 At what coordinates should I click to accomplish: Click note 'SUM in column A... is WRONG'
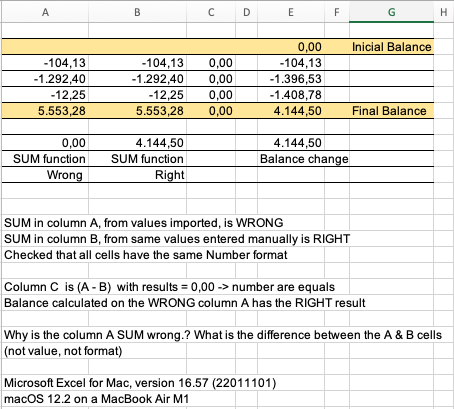[143, 223]
